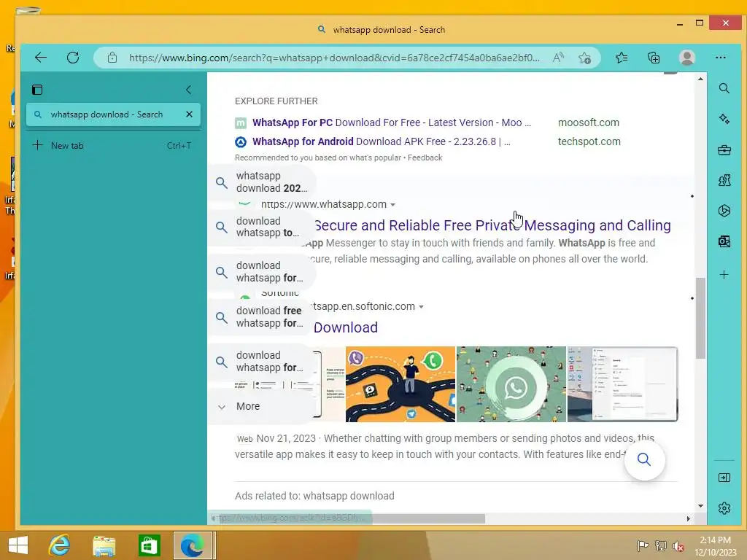The image size is (747, 560).
Task: Hide the sidebar toggle icon
Action: [724, 478]
